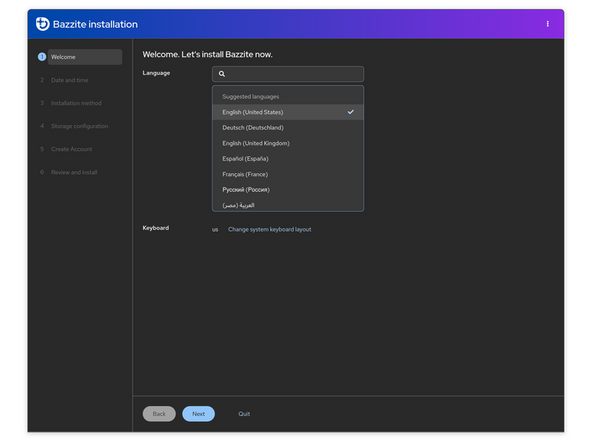Select English (United Kingdom) language
The height and width of the screenshot is (444, 592).
click(x=288, y=143)
